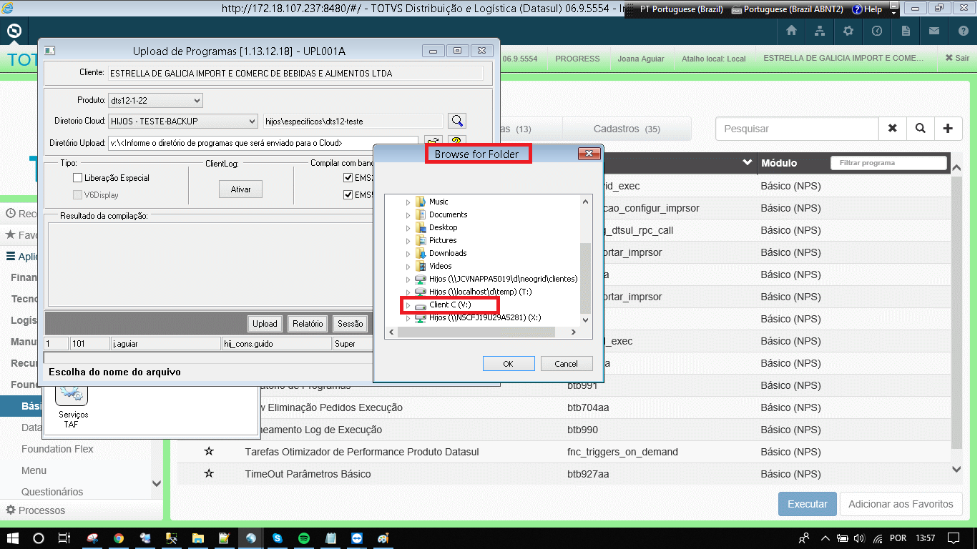
Task: Open the question mark help icon in header
Action: pos(963,31)
